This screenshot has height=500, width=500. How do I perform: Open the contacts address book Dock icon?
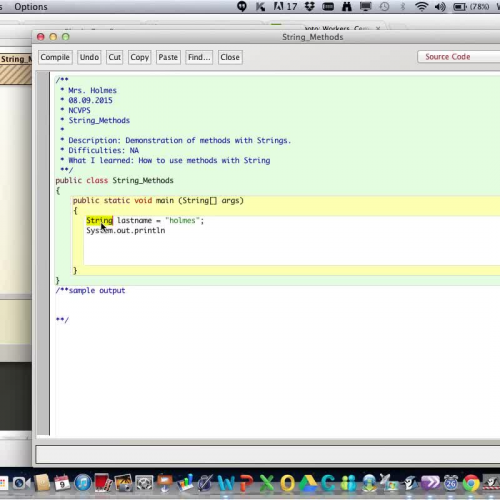pos(42,483)
